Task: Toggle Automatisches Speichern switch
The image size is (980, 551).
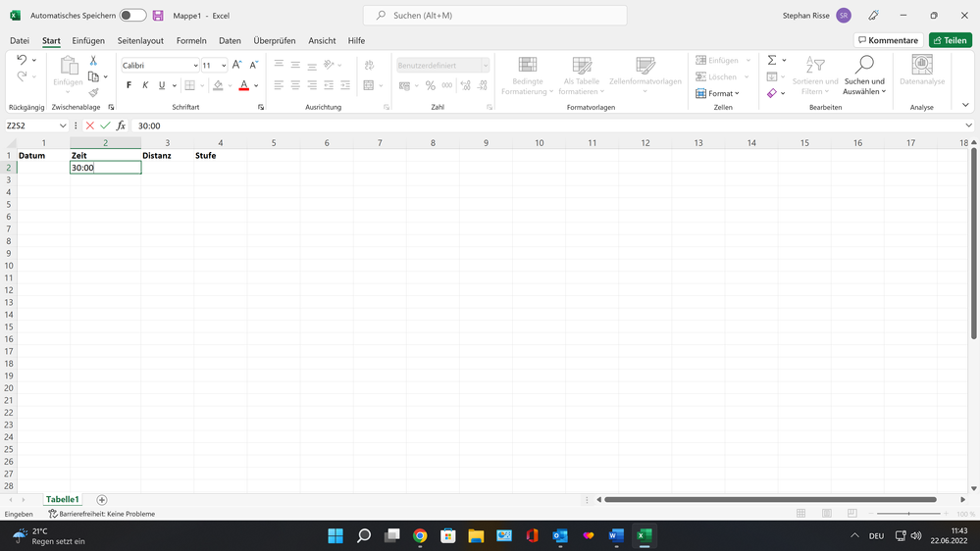Action: pos(133,16)
